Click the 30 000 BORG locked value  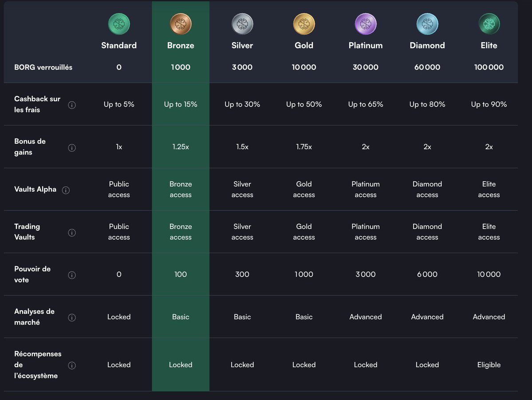[x=366, y=67]
